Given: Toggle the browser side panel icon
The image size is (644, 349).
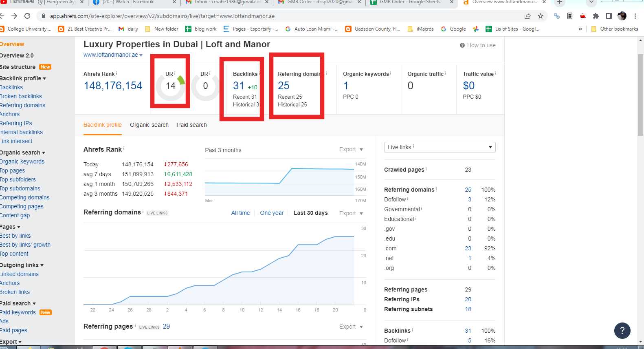Looking at the screenshot, I should point(609,16).
